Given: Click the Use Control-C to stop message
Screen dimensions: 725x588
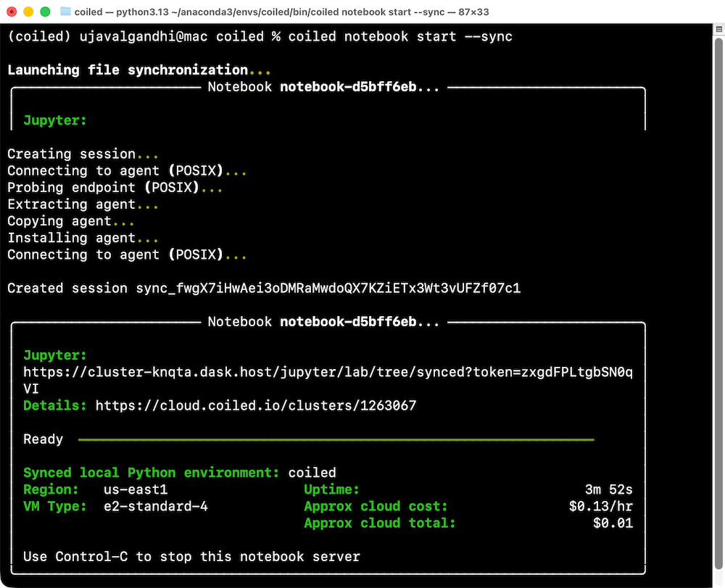Looking at the screenshot, I should click(x=191, y=556).
